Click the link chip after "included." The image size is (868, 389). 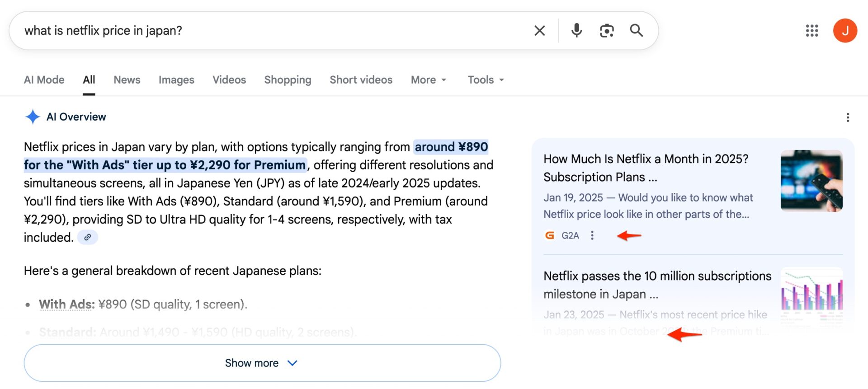[88, 237]
